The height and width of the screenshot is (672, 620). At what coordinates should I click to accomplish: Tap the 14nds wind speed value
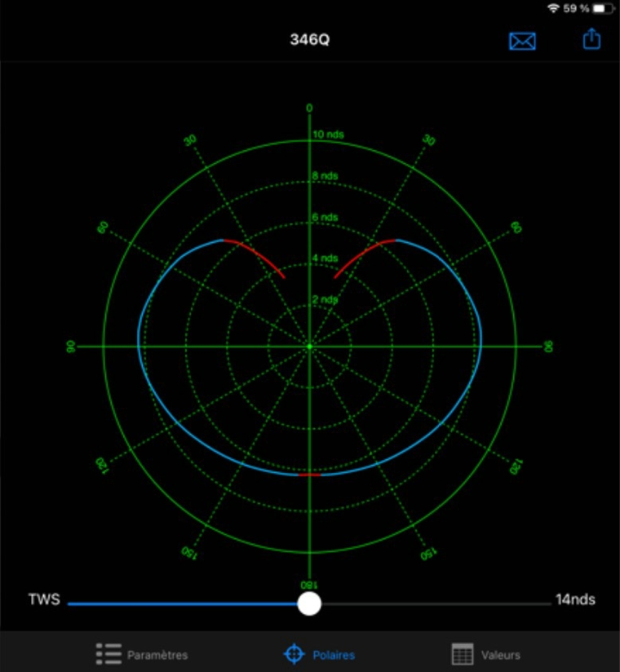point(575,600)
